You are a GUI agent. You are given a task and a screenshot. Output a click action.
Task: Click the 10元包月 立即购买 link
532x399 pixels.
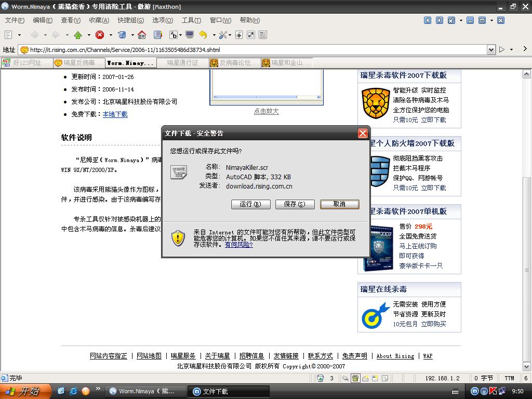pos(419,324)
